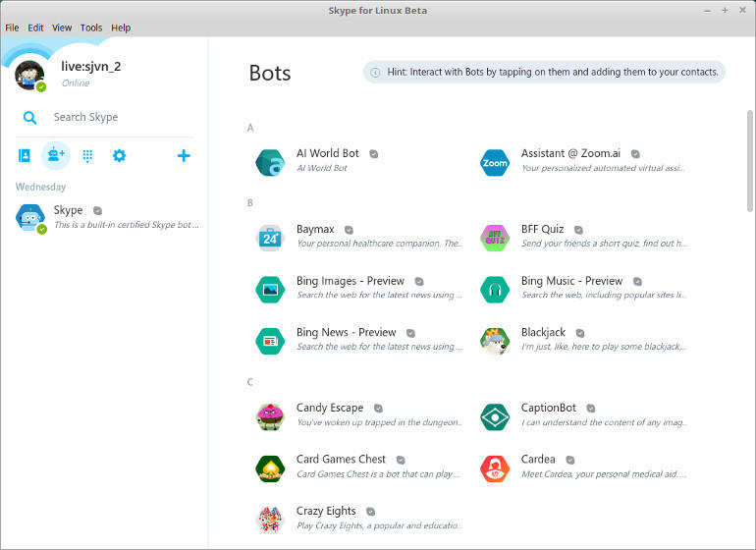
Task: Select the Bing News - Preview name
Action: [x=347, y=332]
